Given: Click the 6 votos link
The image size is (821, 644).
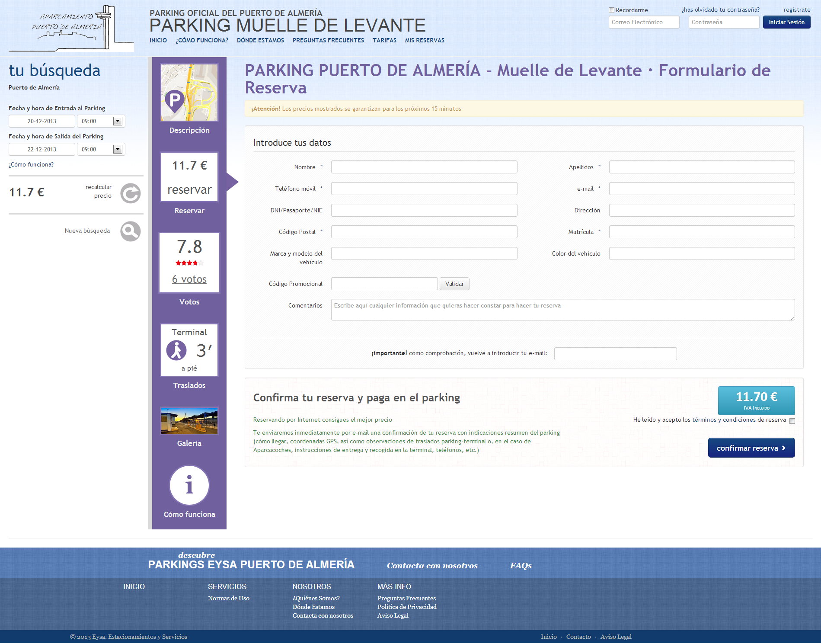Looking at the screenshot, I should tap(189, 279).
